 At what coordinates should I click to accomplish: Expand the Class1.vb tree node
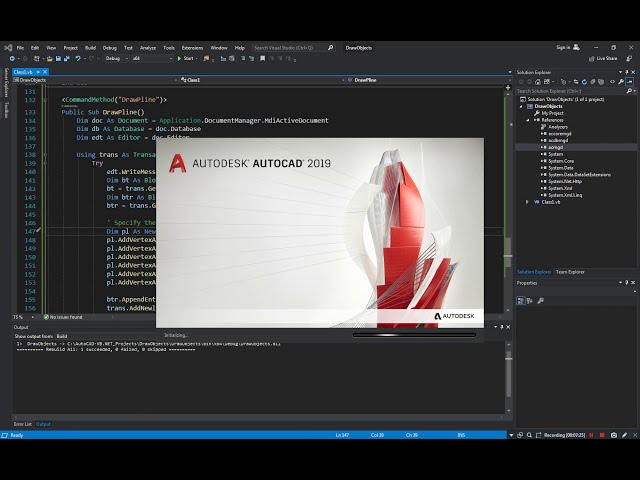(x=528, y=201)
